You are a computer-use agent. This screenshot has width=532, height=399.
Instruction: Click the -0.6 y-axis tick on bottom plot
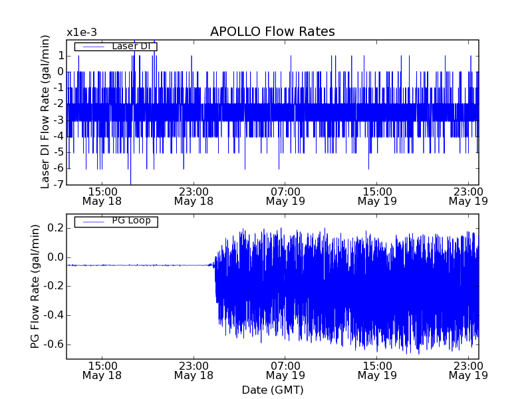pyautogui.click(x=53, y=344)
